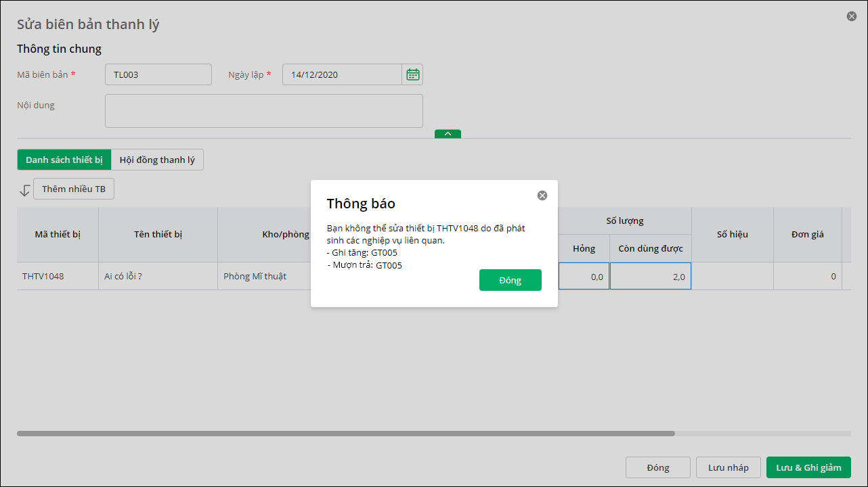Open the calendar date picker icon
868x487 pixels.
click(x=412, y=74)
